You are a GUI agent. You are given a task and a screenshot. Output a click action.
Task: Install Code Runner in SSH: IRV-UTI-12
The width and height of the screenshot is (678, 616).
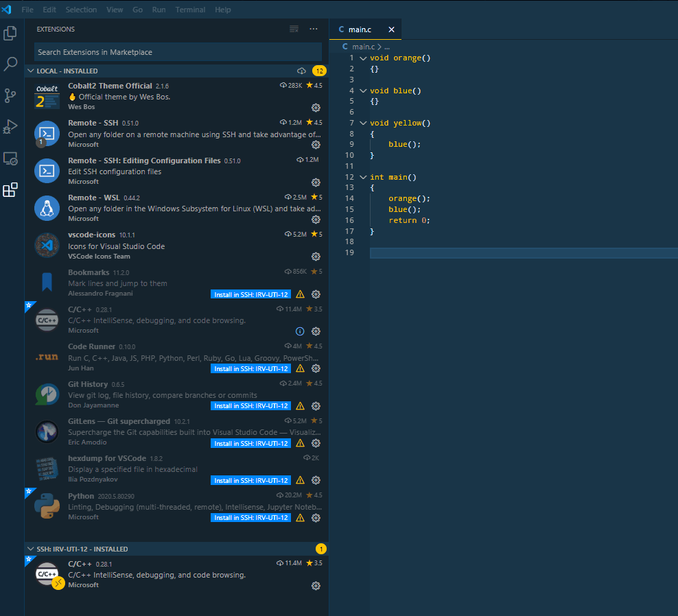250,368
